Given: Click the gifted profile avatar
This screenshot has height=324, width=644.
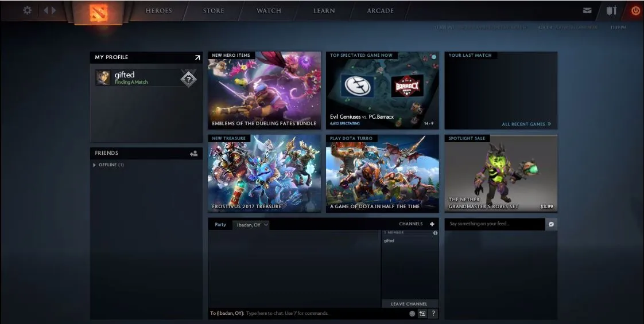Looking at the screenshot, I should [x=103, y=77].
